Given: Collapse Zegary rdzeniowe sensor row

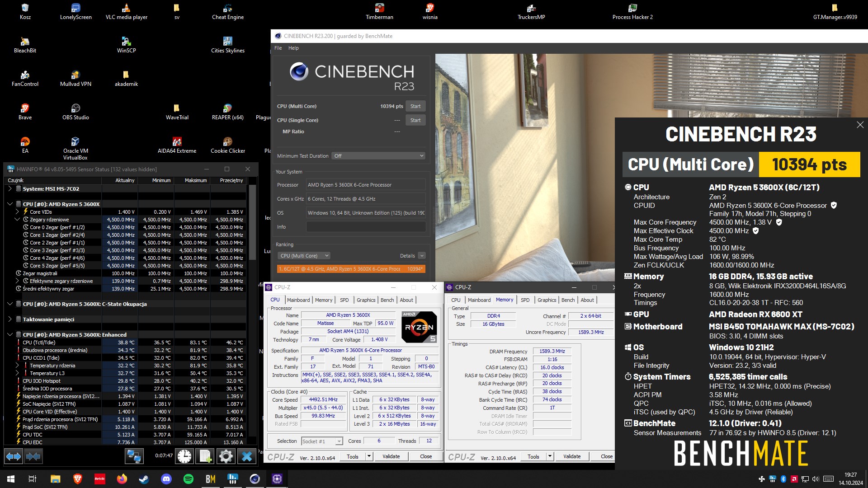Looking at the screenshot, I should pos(17,220).
